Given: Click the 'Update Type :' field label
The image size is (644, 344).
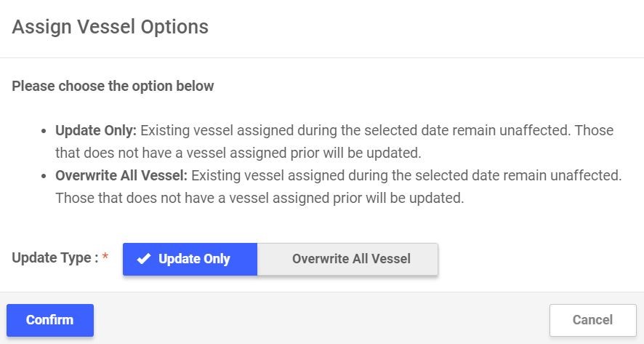Looking at the screenshot, I should pyautogui.click(x=55, y=258).
